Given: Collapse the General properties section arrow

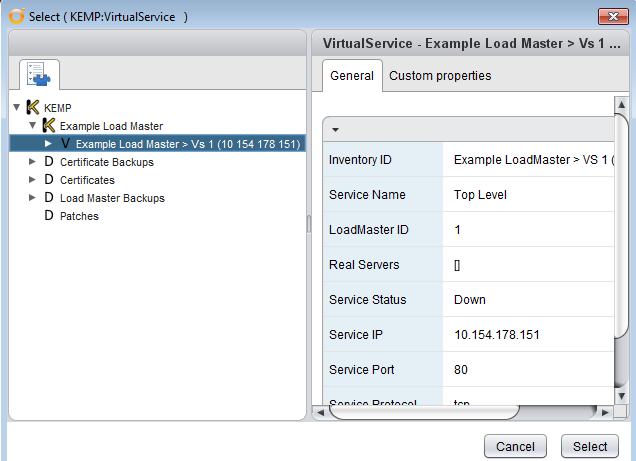Looking at the screenshot, I should coord(335,130).
